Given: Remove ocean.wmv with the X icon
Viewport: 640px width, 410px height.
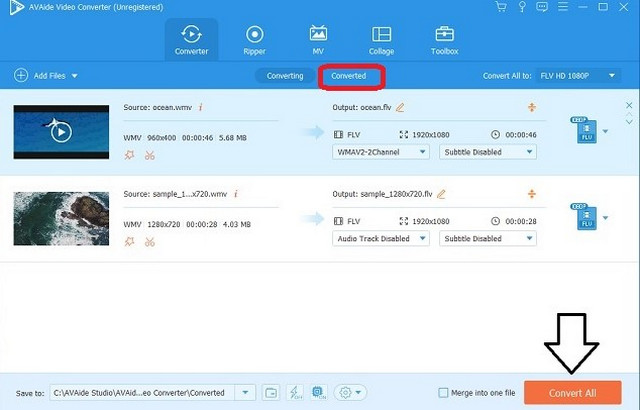Looking at the screenshot, I should coord(629,105).
